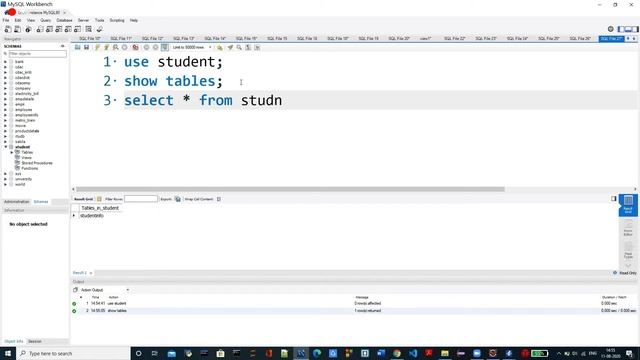Click the Search table data icon
640x360 pixels.
coord(89,29)
